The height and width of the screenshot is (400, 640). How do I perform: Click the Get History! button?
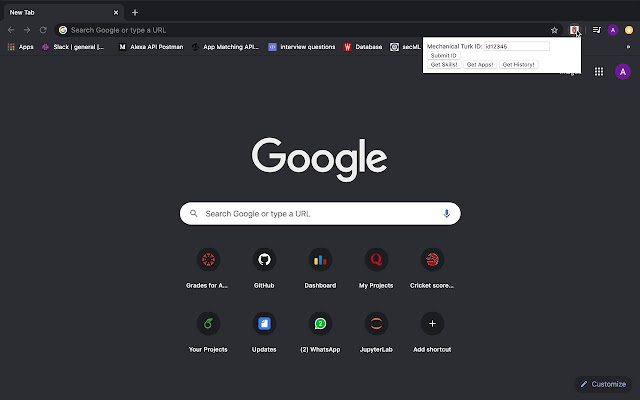tap(518, 64)
